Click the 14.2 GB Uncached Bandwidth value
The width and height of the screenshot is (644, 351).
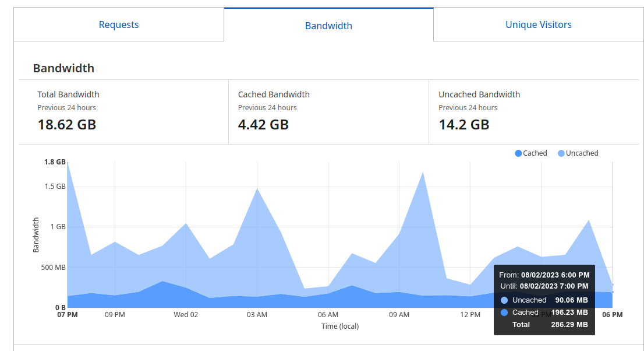463,124
